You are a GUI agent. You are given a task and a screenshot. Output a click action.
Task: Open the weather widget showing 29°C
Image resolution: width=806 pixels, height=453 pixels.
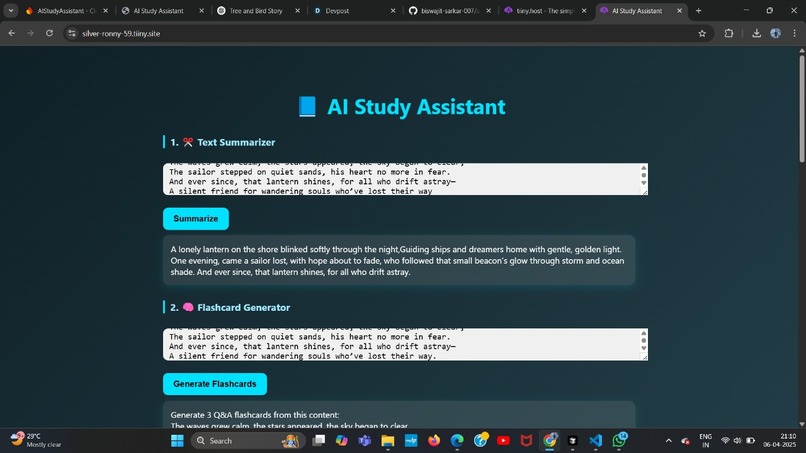(x=36, y=440)
